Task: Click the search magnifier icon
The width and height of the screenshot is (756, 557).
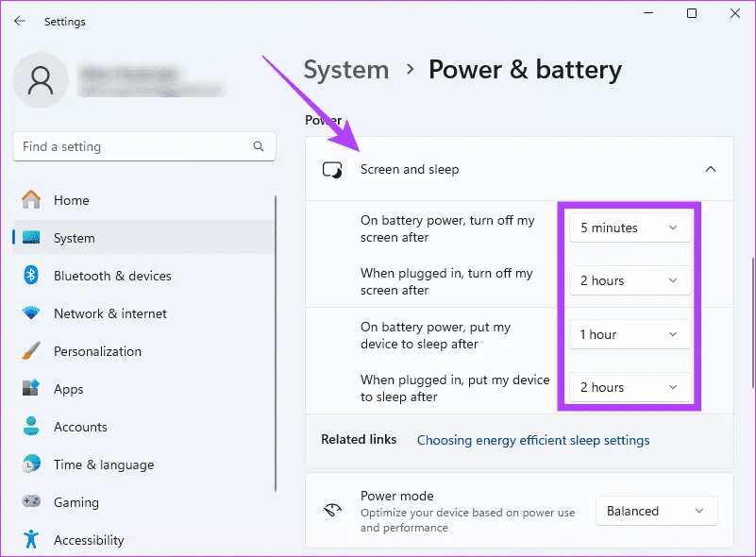Action: click(259, 146)
